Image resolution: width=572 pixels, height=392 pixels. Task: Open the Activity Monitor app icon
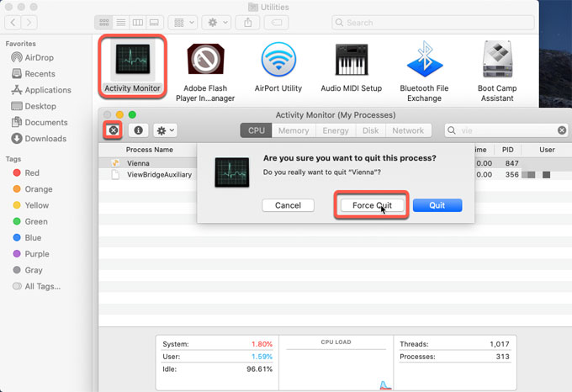click(132, 61)
